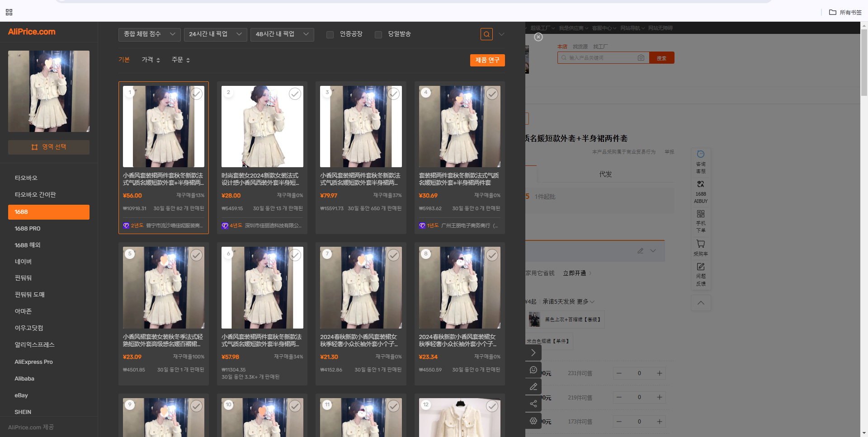The width and height of the screenshot is (868, 437).
Task: Close the AliPrice panel with the circled X
Action: [538, 37]
